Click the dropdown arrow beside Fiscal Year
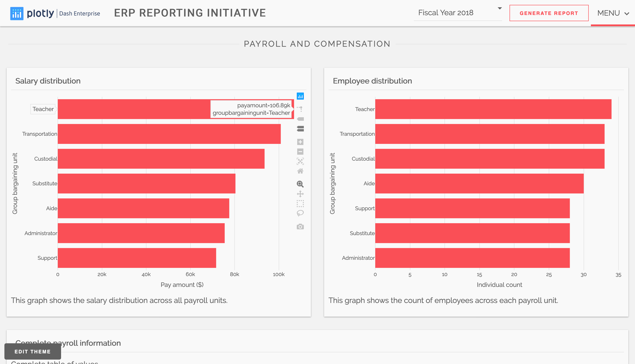The height and width of the screenshot is (364, 635). pos(499,8)
